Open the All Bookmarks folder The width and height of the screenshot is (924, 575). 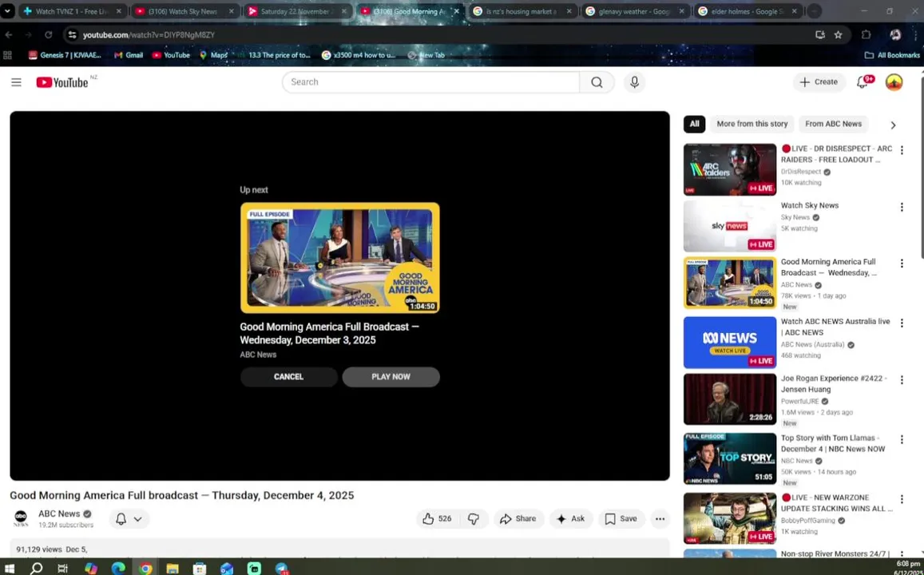coord(891,55)
